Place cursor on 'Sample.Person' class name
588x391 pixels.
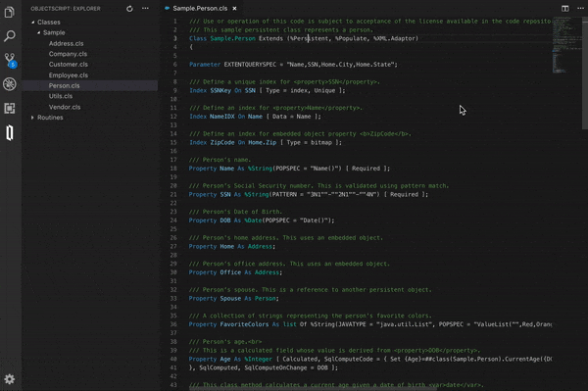232,38
